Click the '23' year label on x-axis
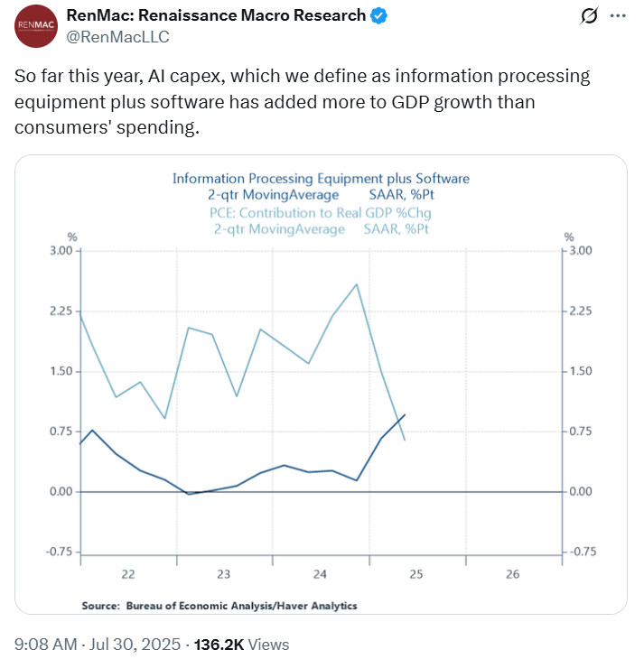The image size is (644, 659). [224, 574]
